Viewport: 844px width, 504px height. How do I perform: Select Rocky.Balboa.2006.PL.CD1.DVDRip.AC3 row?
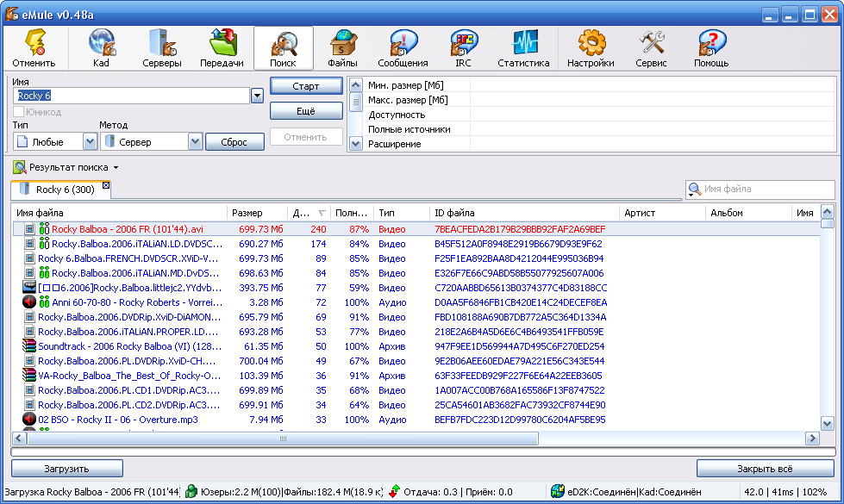coord(416,390)
